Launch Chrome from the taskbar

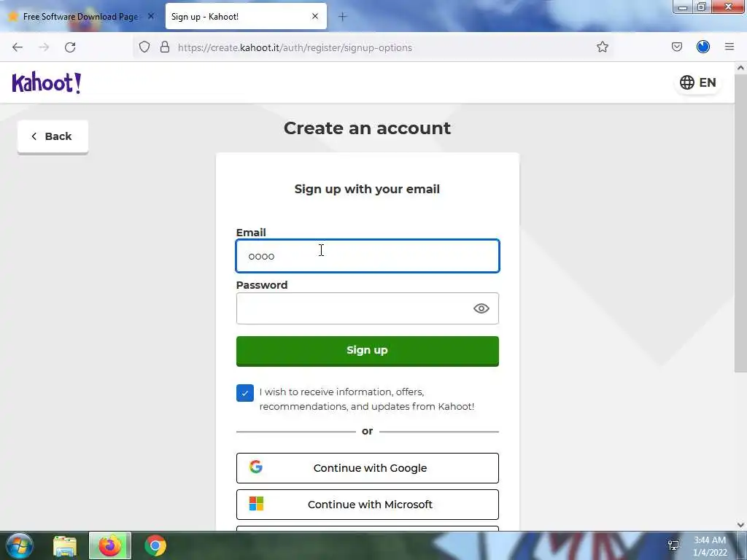click(155, 545)
